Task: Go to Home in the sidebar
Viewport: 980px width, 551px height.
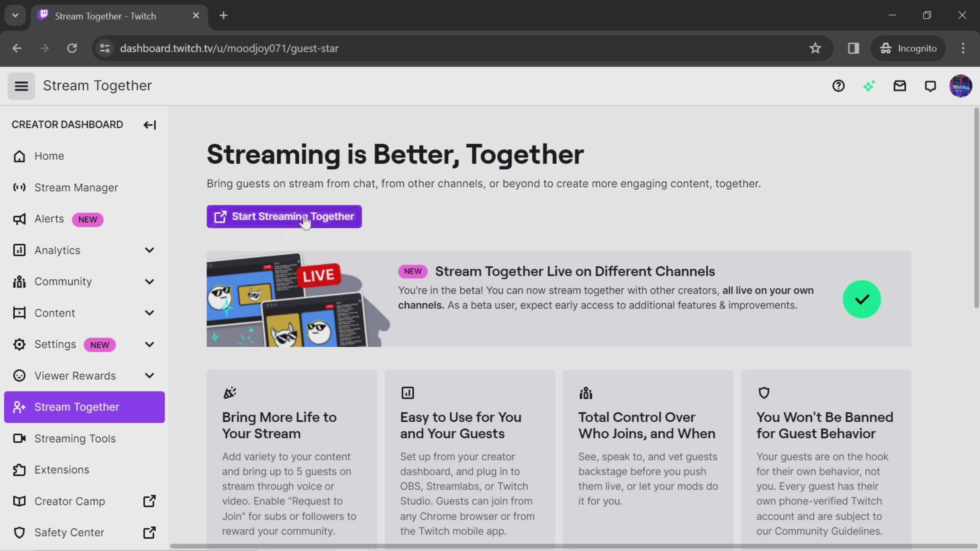Action: tap(84, 156)
